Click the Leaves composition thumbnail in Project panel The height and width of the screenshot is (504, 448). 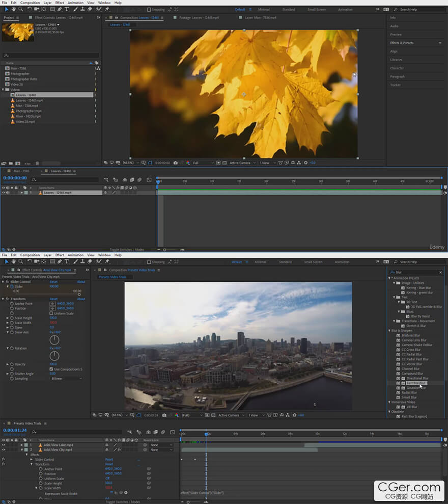(18, 32)
